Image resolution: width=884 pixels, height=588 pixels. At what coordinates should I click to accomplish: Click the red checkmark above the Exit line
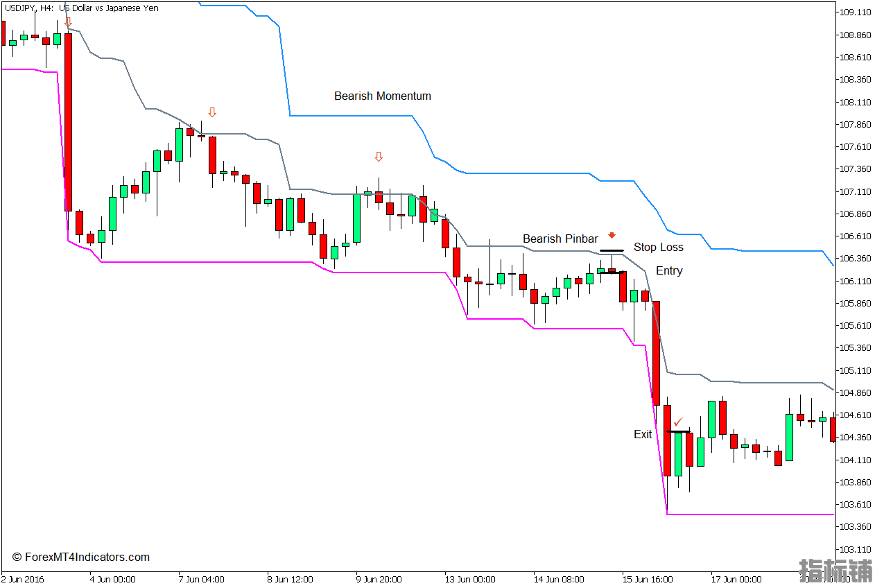[678, 422]
